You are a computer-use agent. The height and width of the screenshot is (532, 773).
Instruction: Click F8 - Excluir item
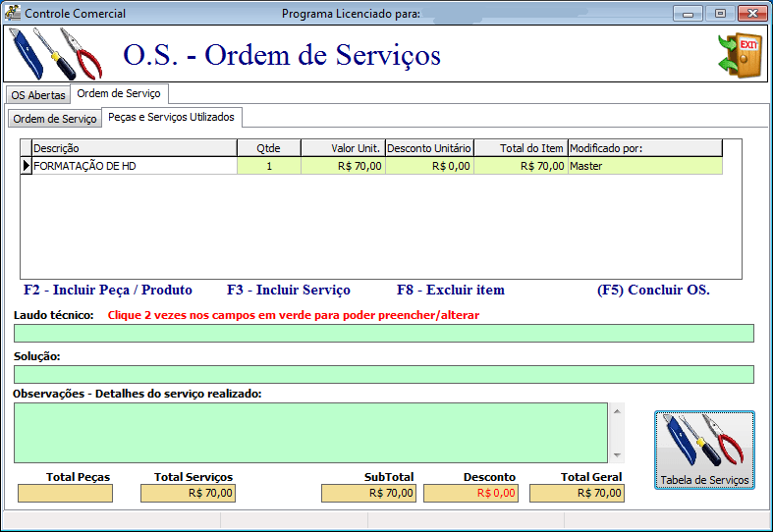[451, 290]
